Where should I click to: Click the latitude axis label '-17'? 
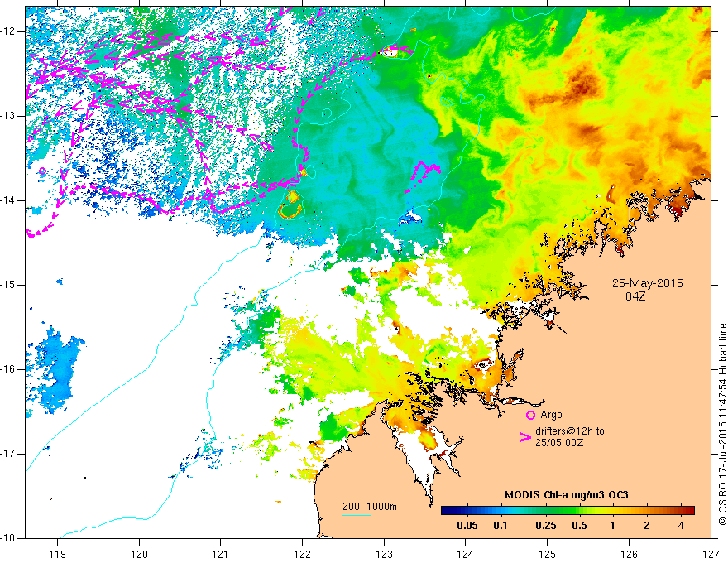point(8,454)
